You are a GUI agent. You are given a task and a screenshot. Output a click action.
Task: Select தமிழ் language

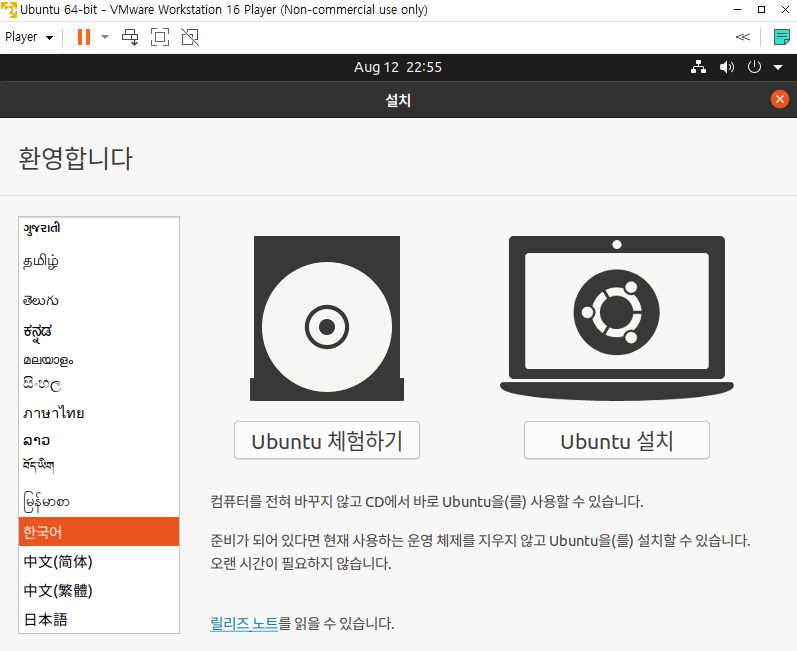click(99, 261)
